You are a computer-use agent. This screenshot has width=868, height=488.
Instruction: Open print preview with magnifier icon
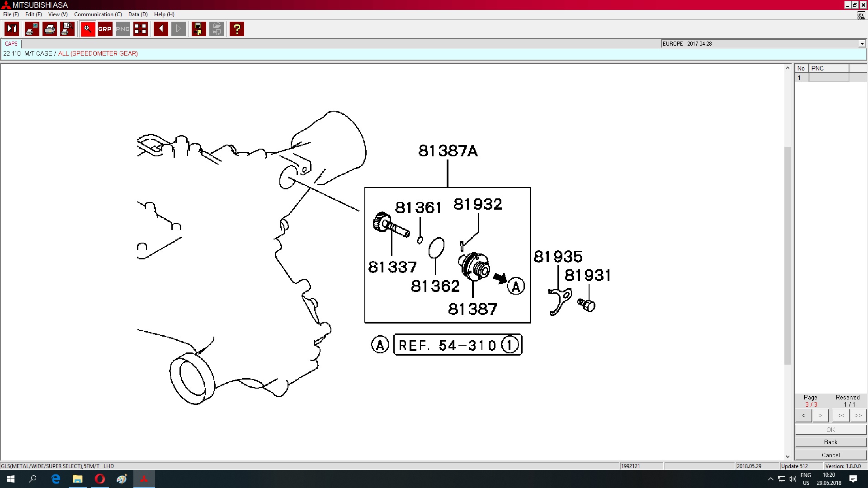tap(67, 29)
